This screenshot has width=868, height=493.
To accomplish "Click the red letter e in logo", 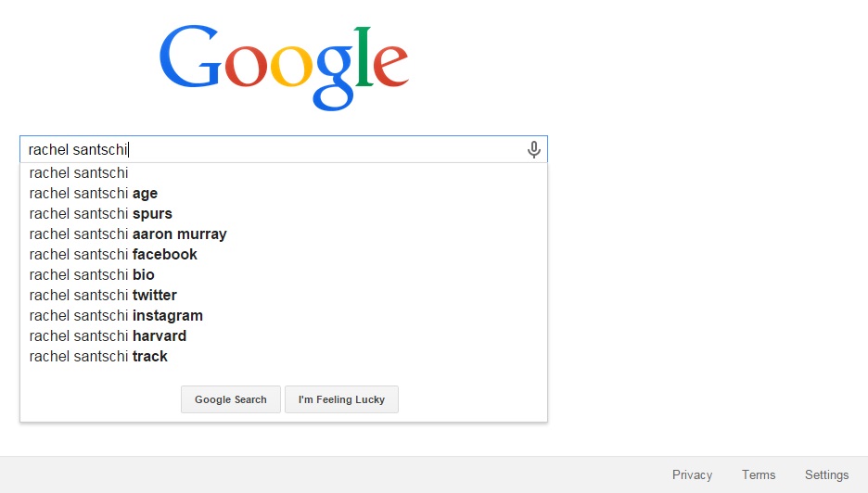I will click(x=390, y=65).
